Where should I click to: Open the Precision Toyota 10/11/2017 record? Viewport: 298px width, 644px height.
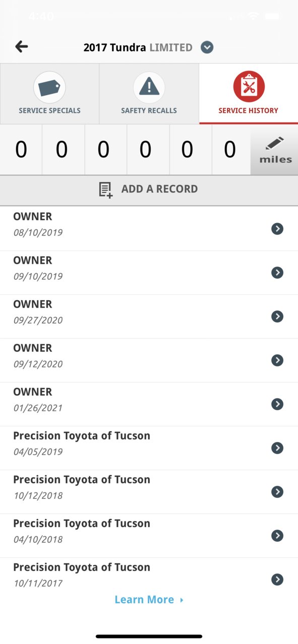149,575
